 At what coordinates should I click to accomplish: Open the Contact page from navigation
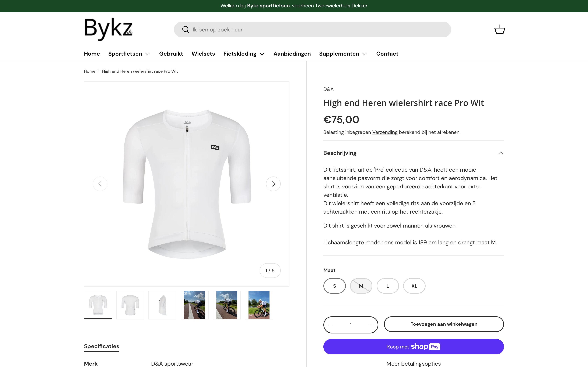(387, 54)
